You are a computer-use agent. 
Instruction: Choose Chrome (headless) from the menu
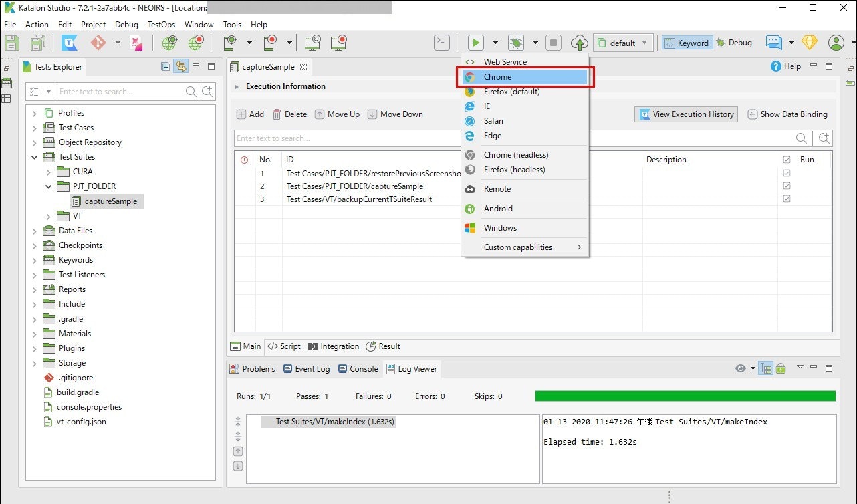525,155
